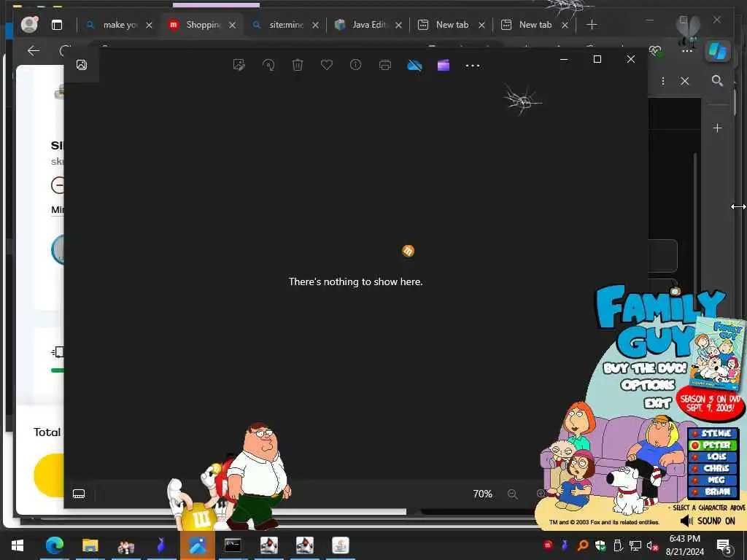This screenshot has height=560, width=747.
Task: Open the Windows Start menu
Action: tap(18, 545)
